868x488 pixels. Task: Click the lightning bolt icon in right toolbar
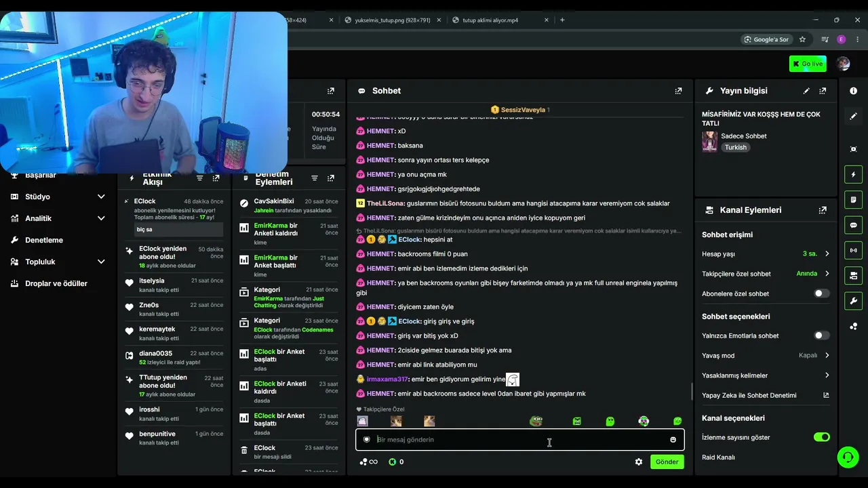(853, 175)
